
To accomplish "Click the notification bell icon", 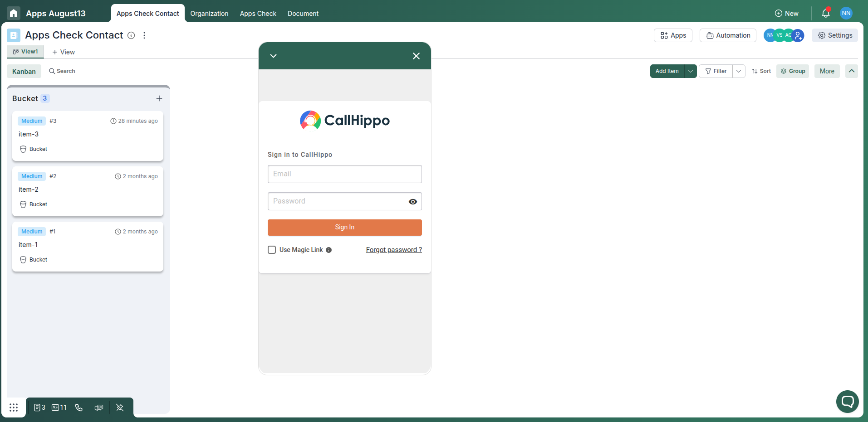I will click(825, 13).
